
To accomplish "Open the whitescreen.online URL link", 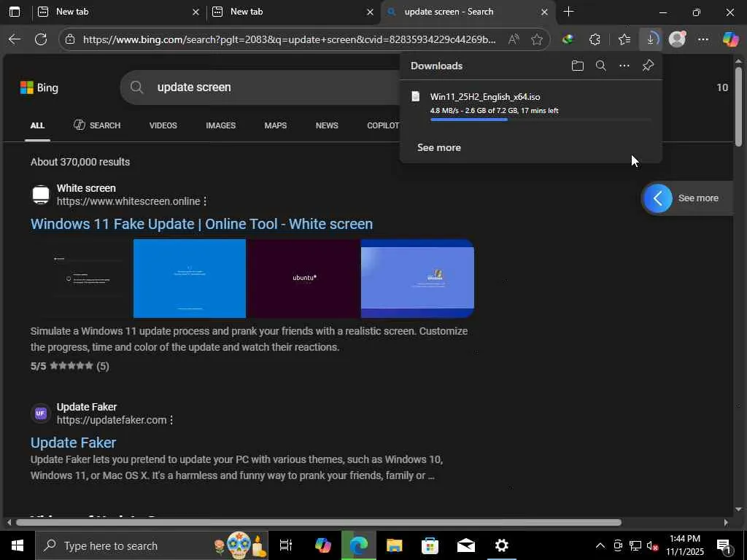I will click(x=128, y=201).
